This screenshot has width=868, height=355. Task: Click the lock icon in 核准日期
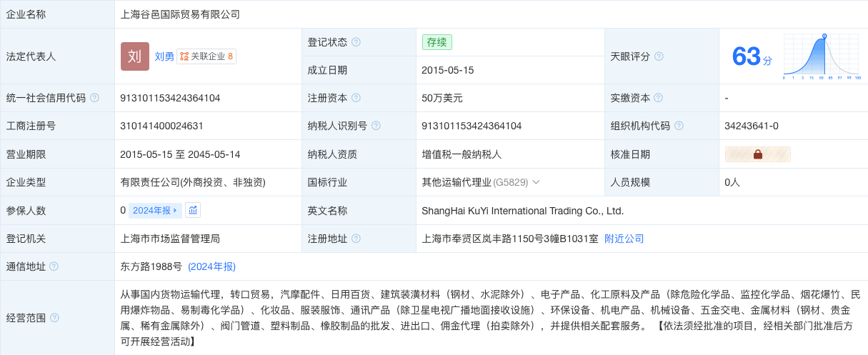point(757,154)
